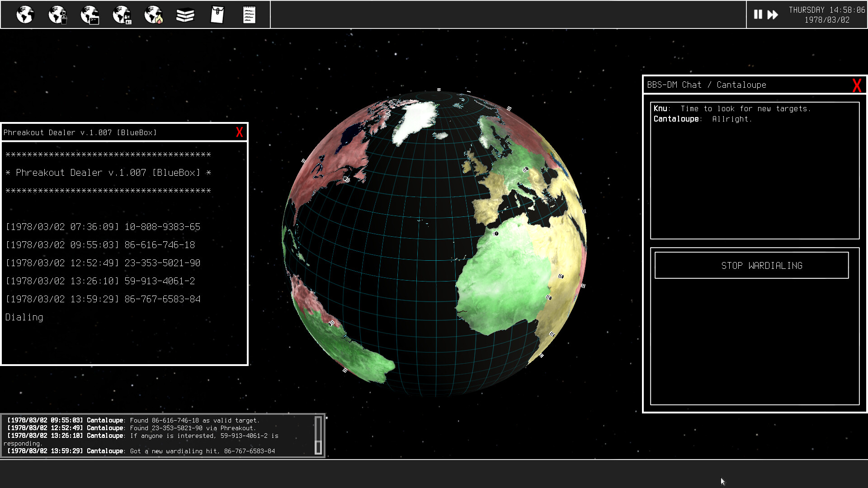Open the globe terminal icon
868x488 pixels.
(x=90, y=14)
